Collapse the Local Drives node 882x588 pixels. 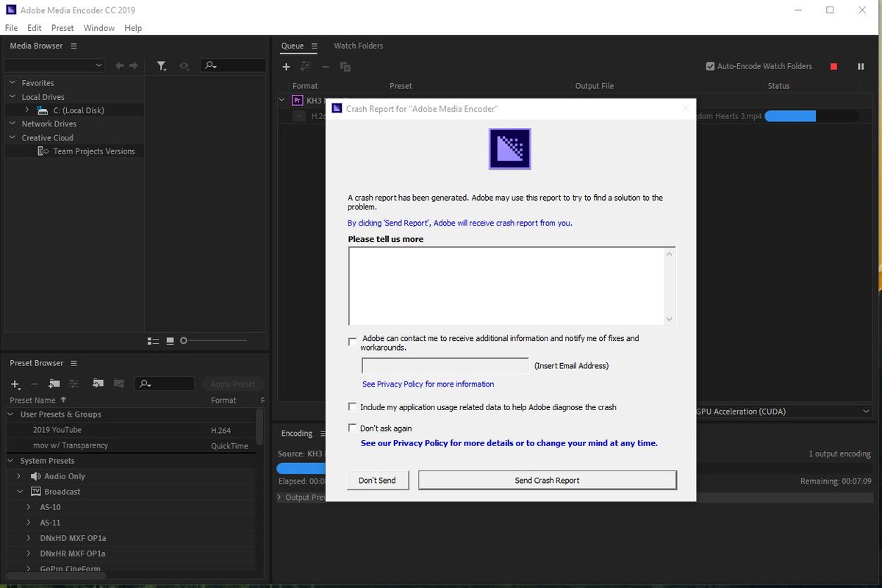coord(12,96)
